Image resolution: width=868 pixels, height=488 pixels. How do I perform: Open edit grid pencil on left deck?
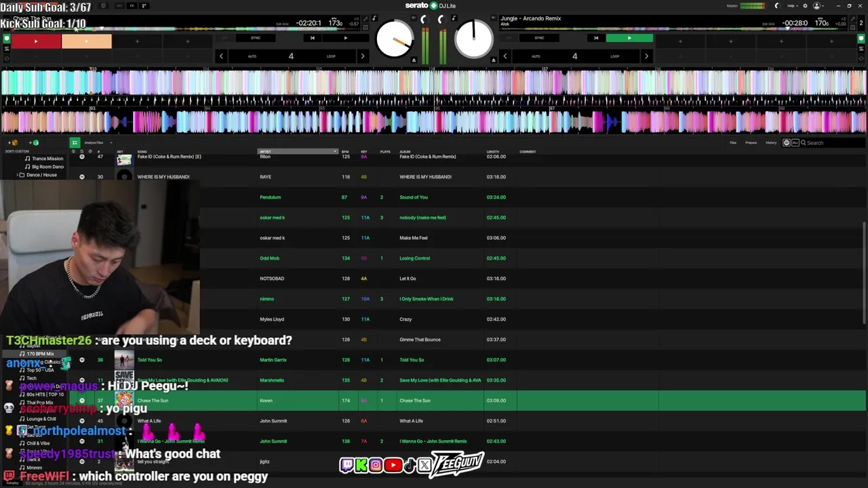364,19
